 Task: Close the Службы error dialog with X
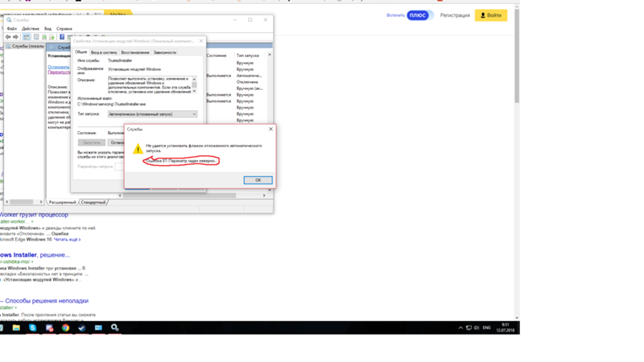(270, 129)
